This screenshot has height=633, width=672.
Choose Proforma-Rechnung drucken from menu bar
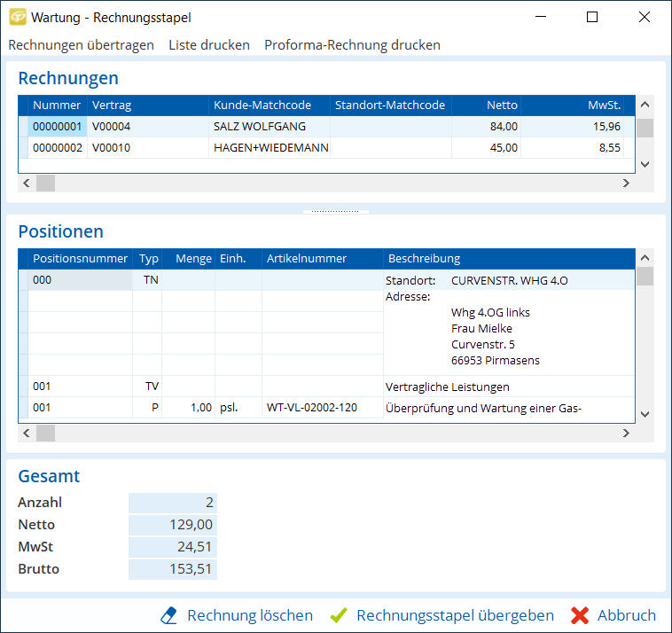pyautogui.click(x=352, y=44)
